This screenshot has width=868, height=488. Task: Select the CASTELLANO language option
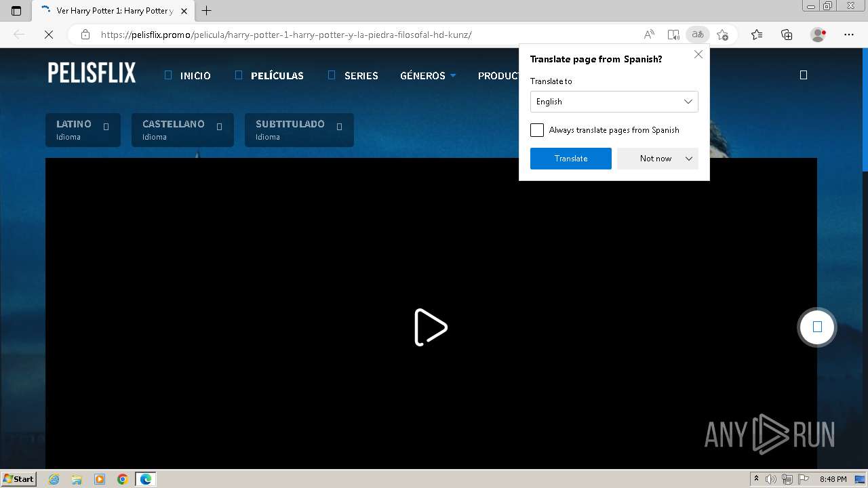coord(182,130)
